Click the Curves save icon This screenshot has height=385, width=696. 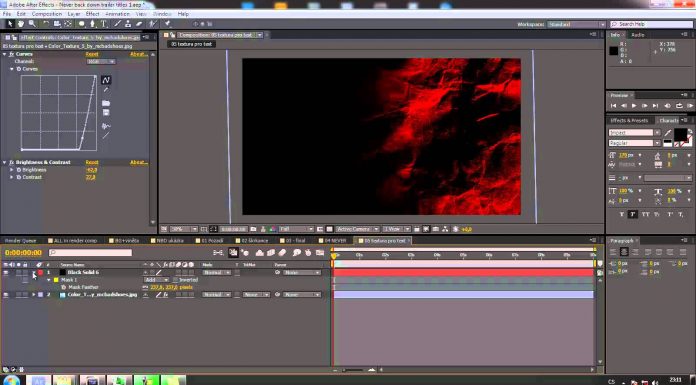click(x=106, y=113)
